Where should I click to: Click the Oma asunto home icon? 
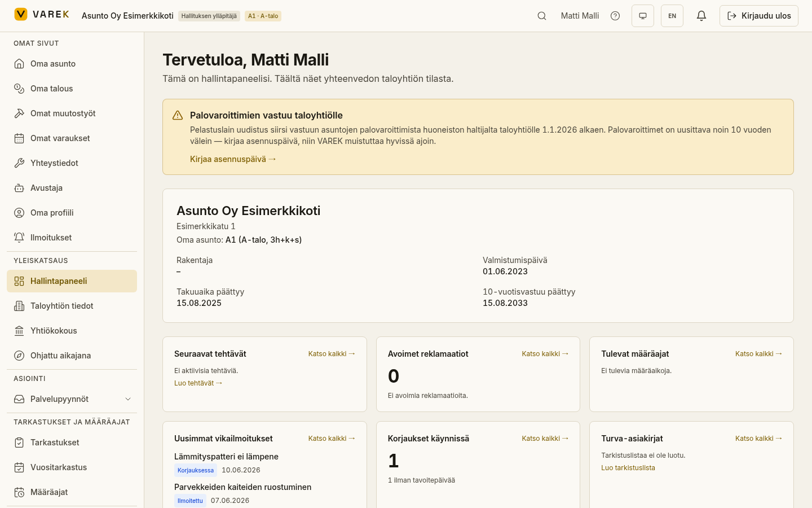point(19,64)
